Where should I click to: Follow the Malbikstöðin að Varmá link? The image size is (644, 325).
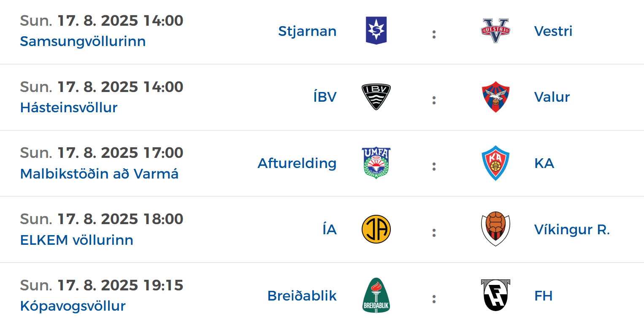click(99, 173)
